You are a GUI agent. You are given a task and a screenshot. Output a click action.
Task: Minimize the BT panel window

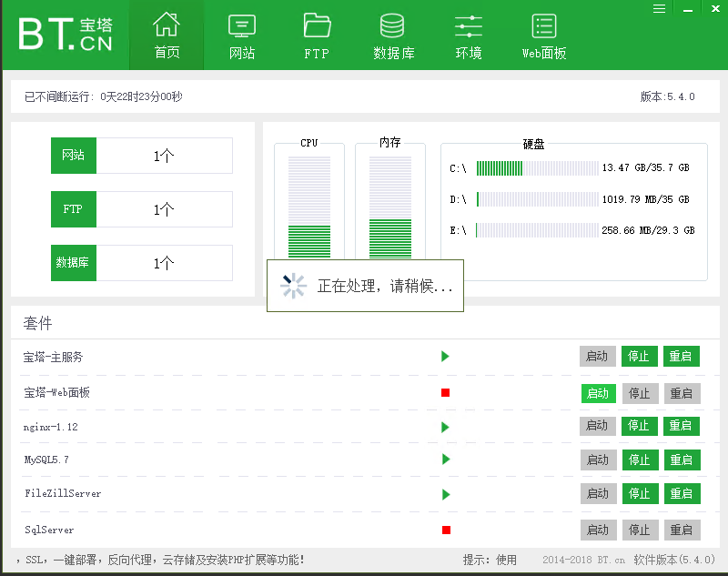688,9
